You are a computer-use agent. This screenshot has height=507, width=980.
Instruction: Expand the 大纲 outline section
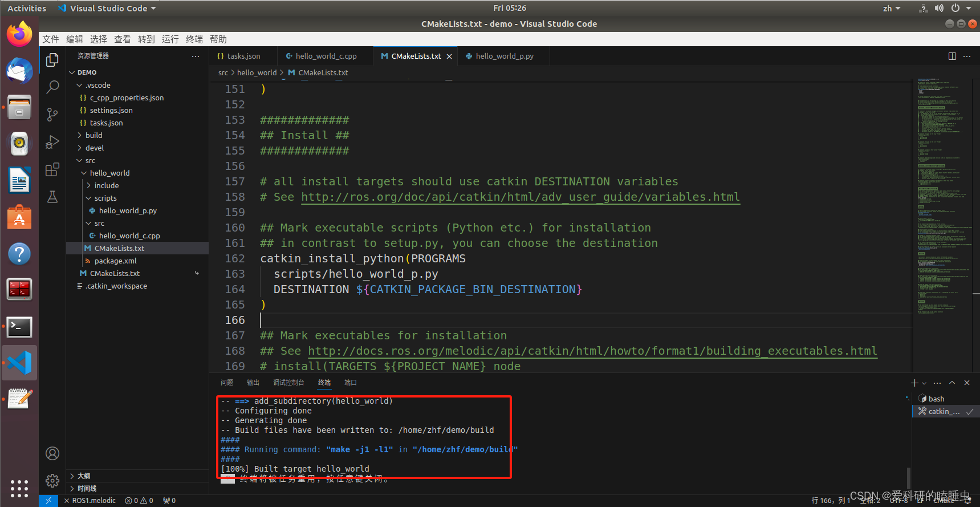137,476
